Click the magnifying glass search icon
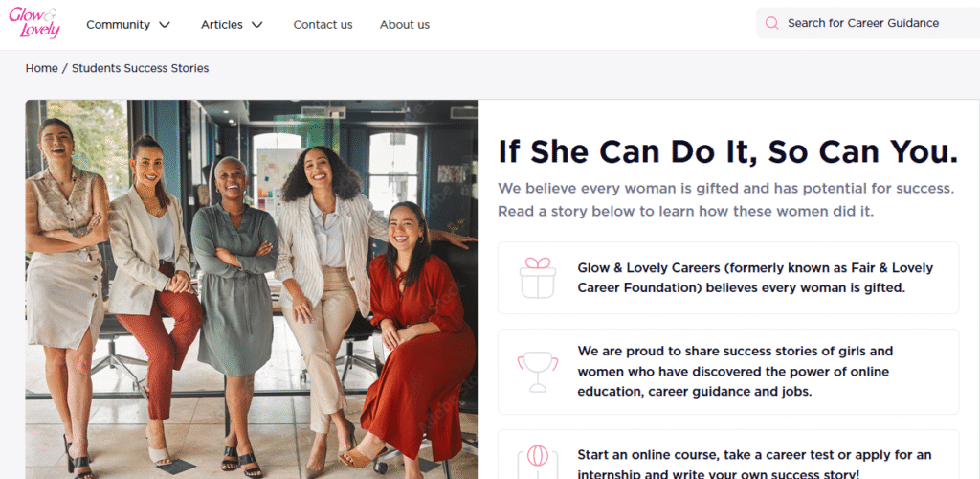This screenshot has height=479, width=980. [x=772, y=24]
